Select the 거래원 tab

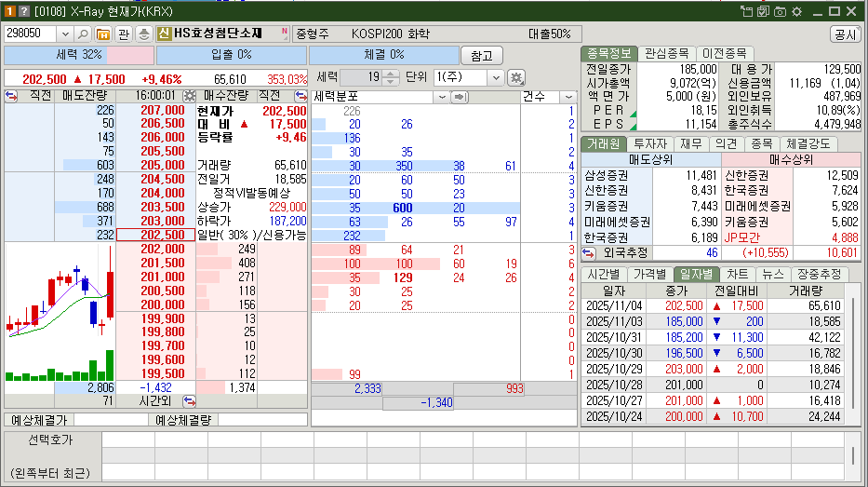[604, 143]
